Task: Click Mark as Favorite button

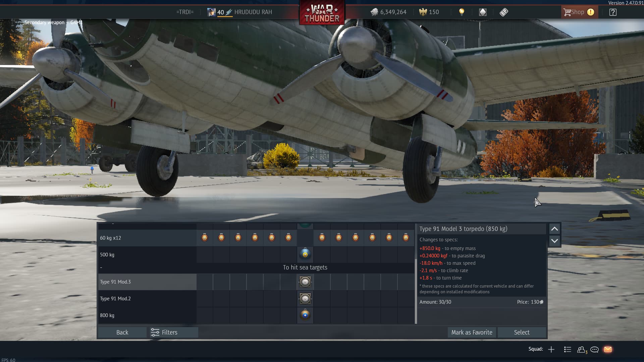Action: click(472, 332)
